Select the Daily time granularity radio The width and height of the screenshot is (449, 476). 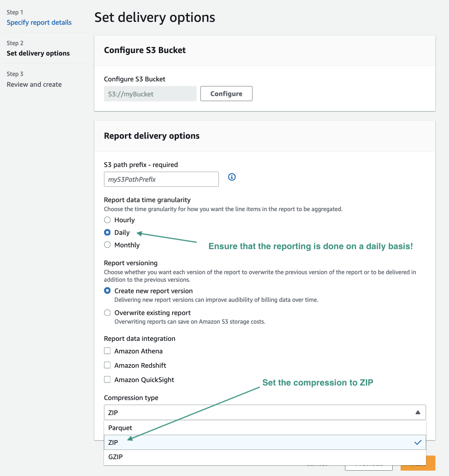click(x=107, y=232)
